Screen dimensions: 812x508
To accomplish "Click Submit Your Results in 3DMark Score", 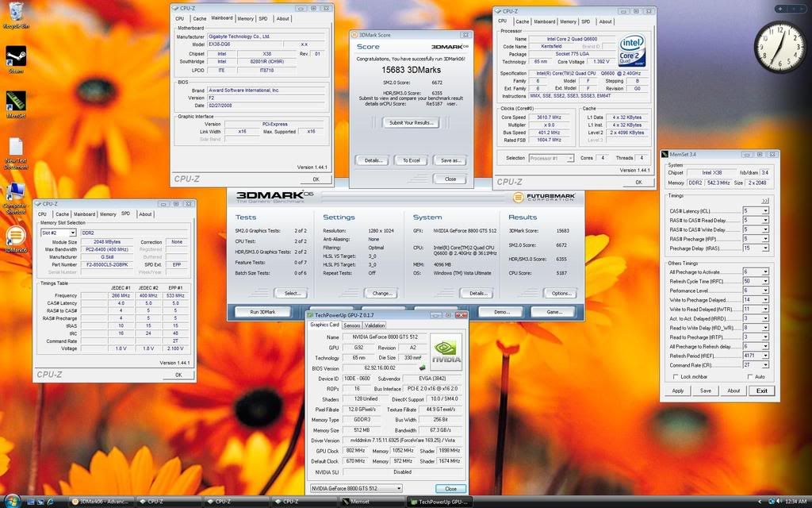I will [412, 123].
